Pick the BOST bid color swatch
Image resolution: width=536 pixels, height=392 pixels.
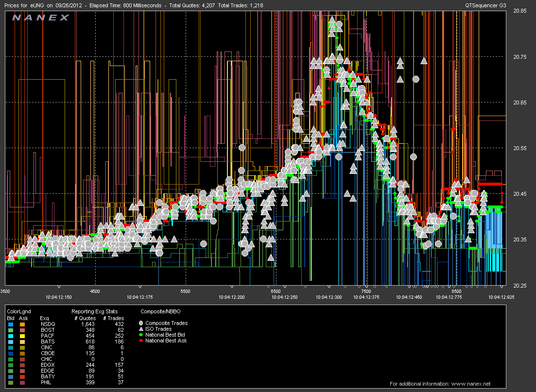tap(11, 330)
